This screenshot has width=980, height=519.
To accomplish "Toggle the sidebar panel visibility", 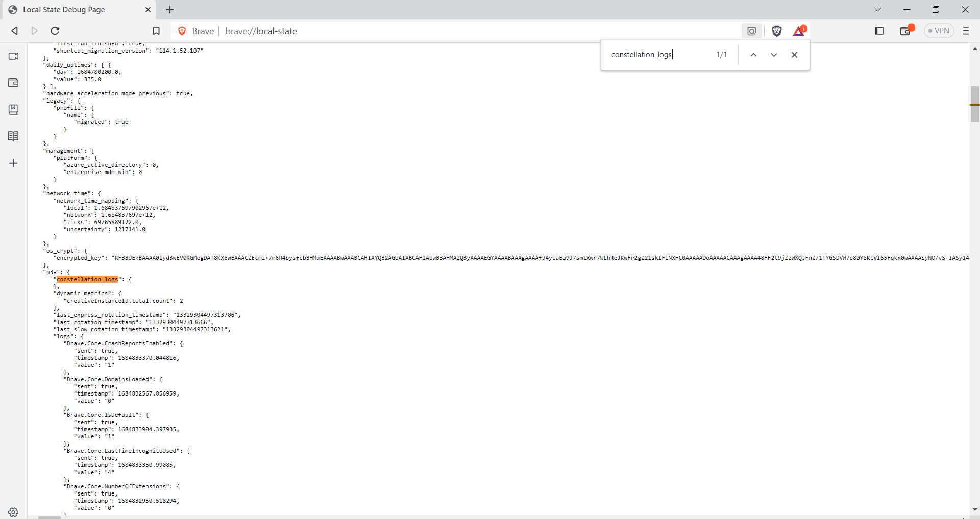I will click(879, 31).
